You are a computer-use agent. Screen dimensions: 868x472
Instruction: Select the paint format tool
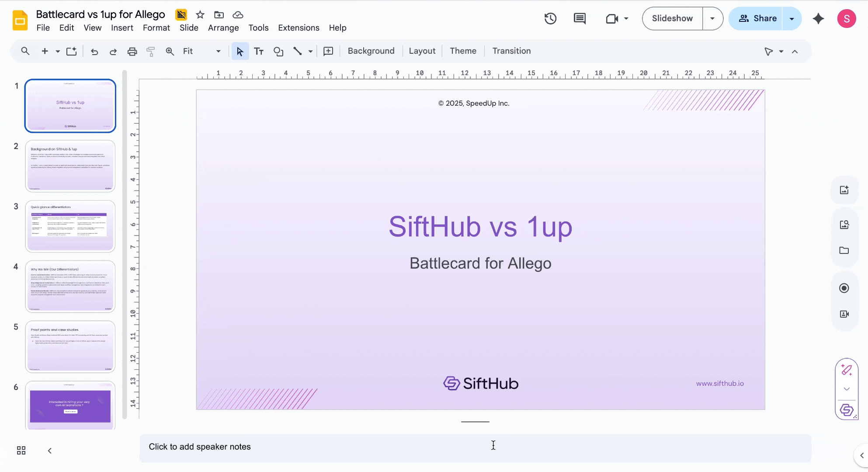click(x=150, y=51)
